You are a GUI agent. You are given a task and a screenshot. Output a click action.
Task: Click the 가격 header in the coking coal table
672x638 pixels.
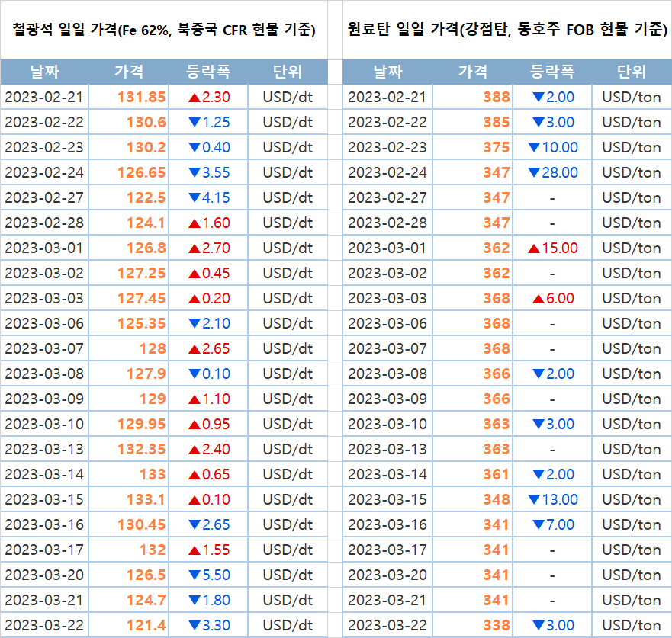pyautogui.click(x=473, y=72)
